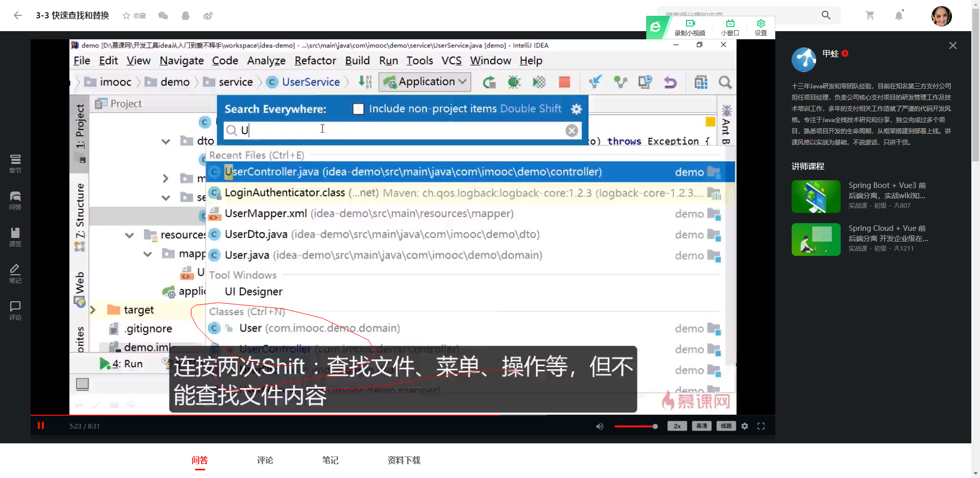Screen dimensions: 980x478
Task: Change the video quality setting
Action: point(702,426)
